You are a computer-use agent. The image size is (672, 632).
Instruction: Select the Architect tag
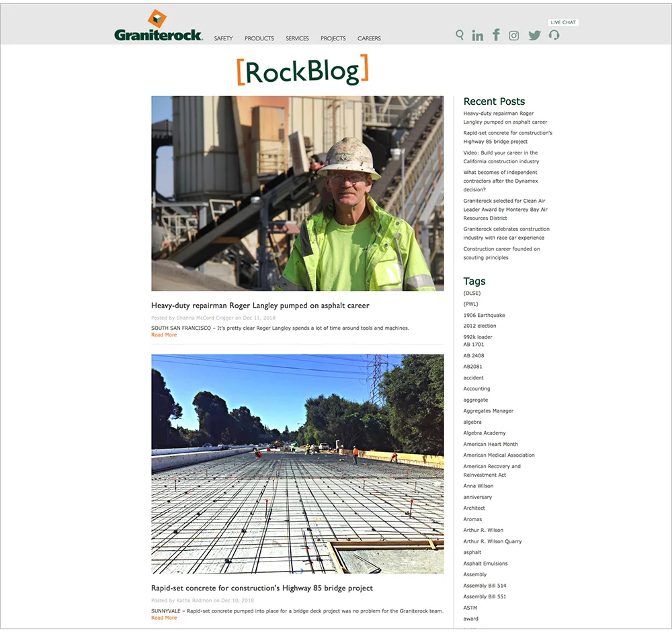click(x=474, y=508)
